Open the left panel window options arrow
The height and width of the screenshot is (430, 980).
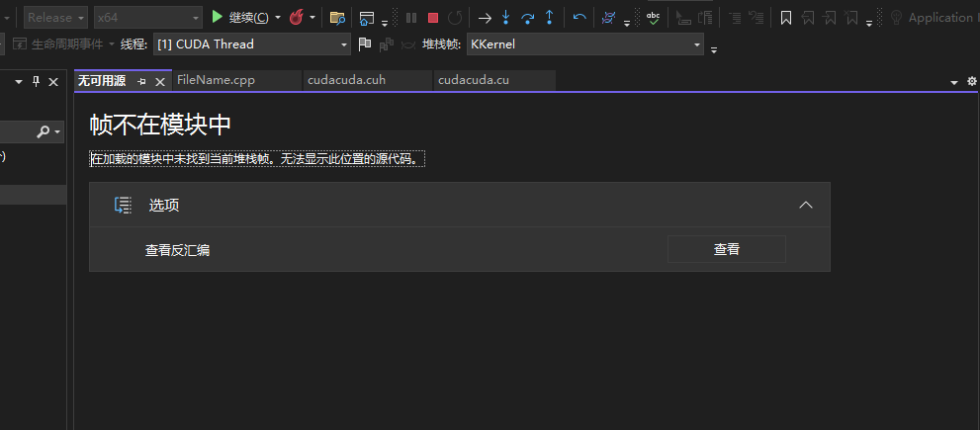pos(19,82)
